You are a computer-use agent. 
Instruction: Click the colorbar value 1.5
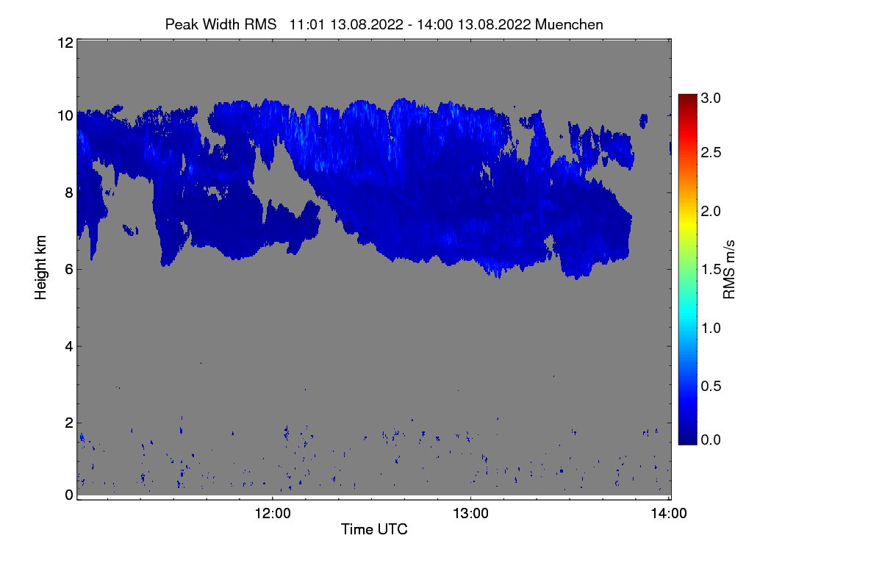point(709,270)
